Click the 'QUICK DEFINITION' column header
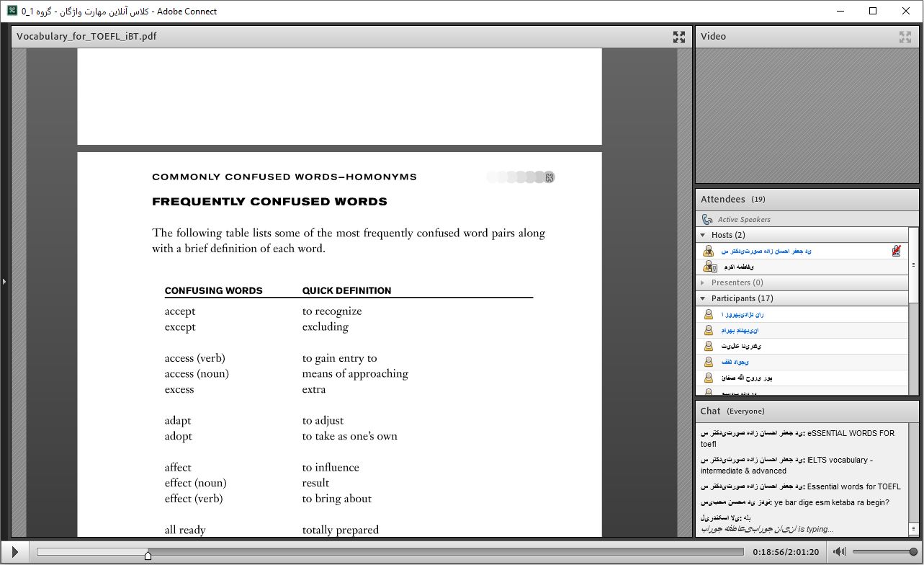Screen dimensions: 924x565 346,291
